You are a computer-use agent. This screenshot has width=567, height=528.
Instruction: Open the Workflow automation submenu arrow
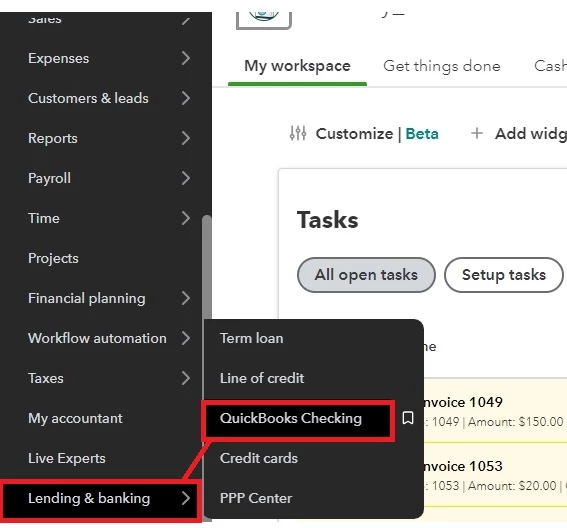tap(186, 338)
